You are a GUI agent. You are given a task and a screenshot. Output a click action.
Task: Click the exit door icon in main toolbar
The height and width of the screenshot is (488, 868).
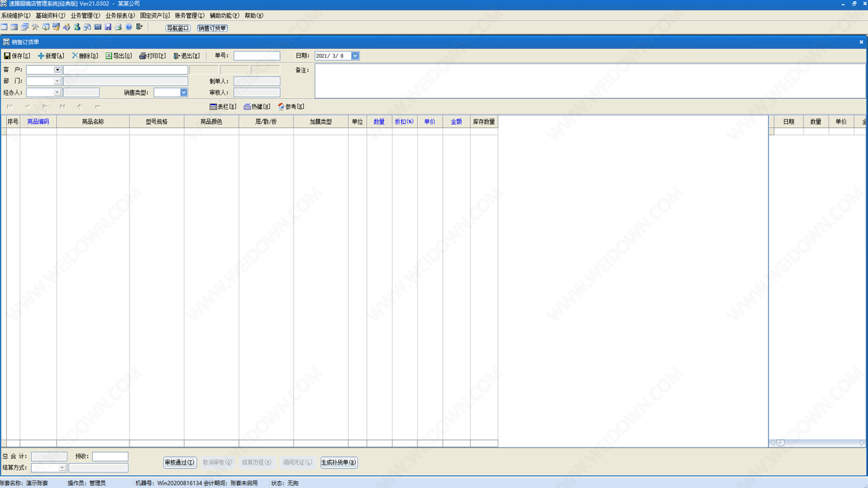pyautogui.click(x=139, y=27)
